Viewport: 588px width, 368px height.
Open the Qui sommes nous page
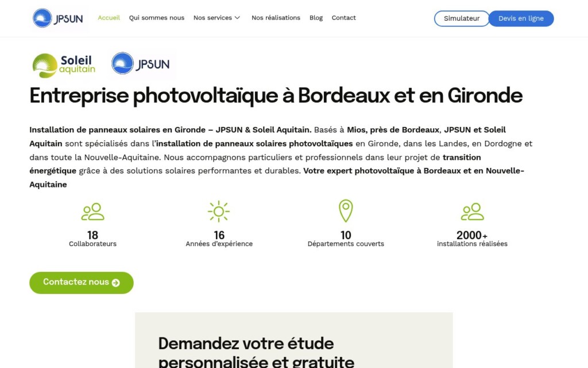157,18
